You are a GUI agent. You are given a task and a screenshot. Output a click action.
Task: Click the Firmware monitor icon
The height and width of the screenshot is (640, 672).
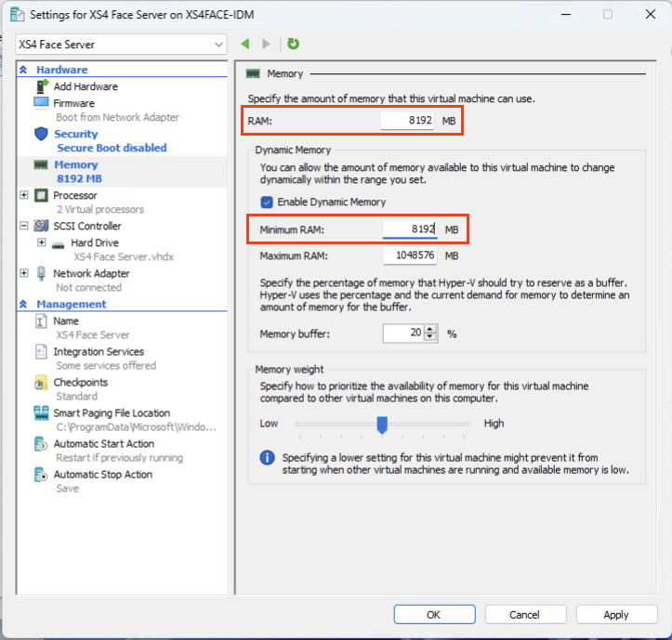41,103
